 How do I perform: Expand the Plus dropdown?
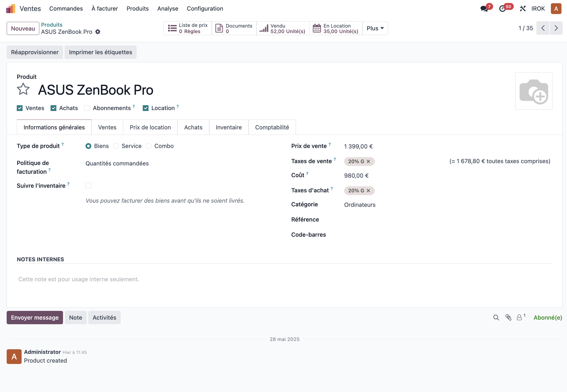pos(375,28)
